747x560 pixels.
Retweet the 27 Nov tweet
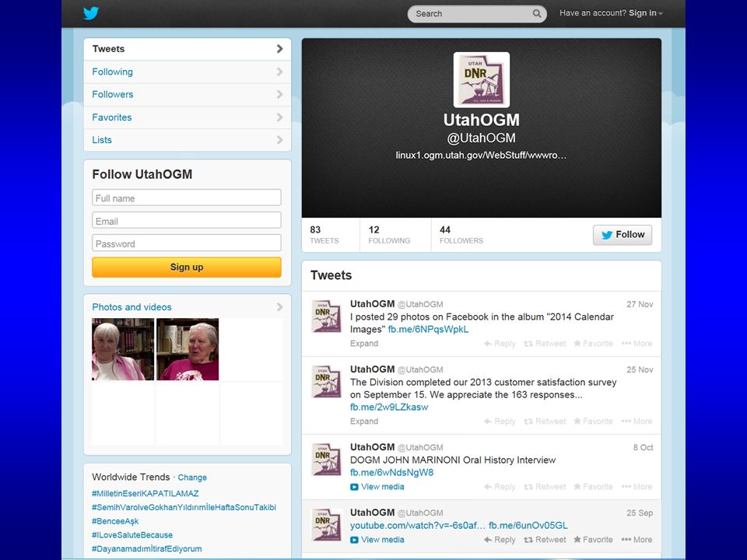click(545, 343)
